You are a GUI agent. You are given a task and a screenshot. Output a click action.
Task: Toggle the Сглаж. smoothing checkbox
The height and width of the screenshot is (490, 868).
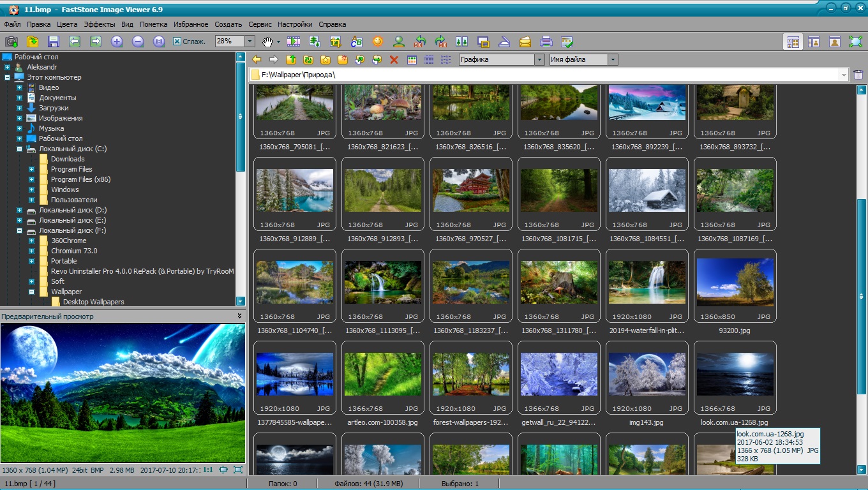177,41
